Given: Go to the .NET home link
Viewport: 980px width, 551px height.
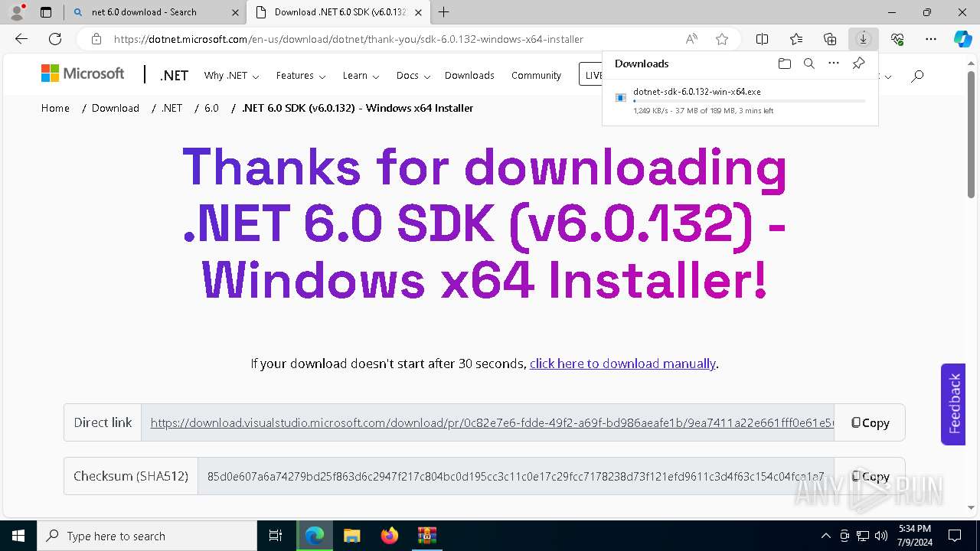Looking at the screenshot, I should tap(174, 75).
